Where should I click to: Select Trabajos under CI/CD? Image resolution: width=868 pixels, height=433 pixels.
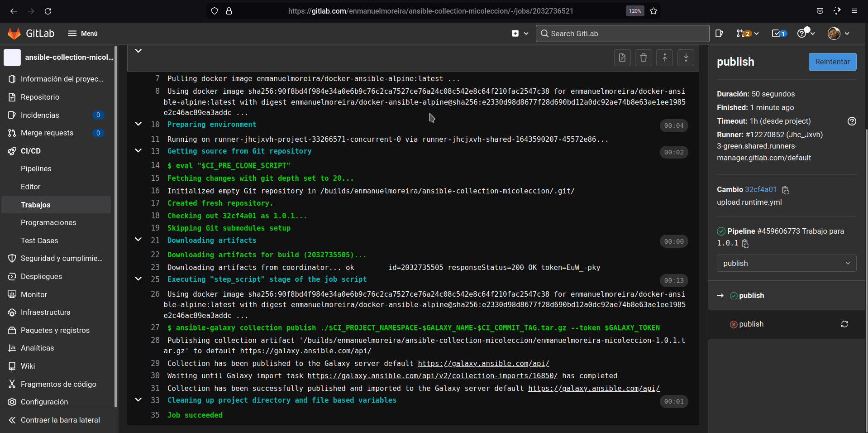56,205
